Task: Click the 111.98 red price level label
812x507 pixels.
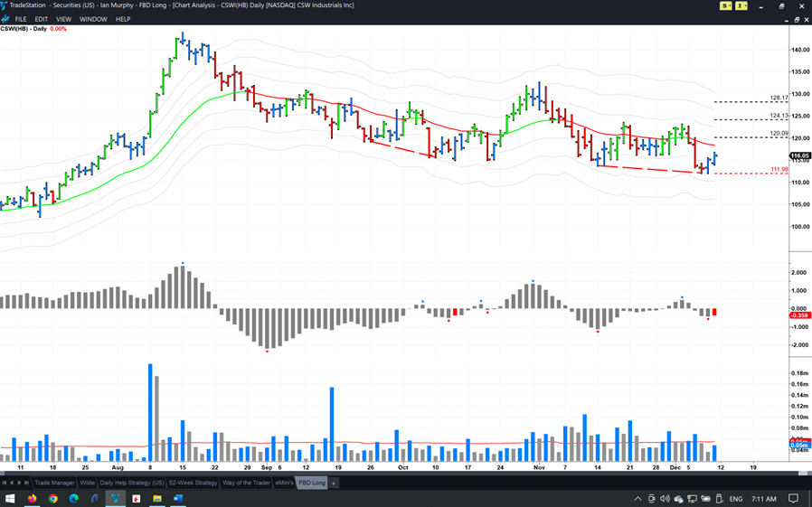Action: coord(779,169)
